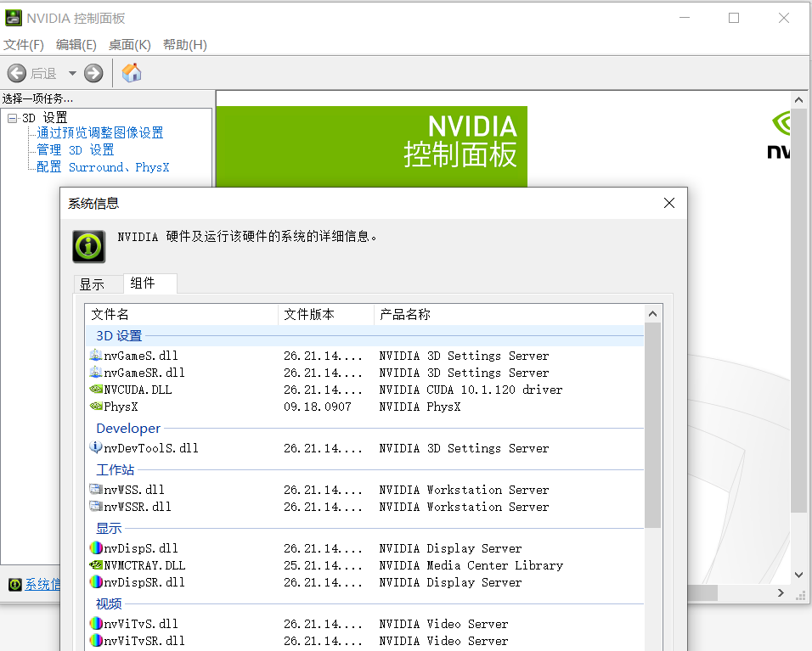Image resolution: width=812 pixels, height=651 pixels.
Task: Click the nvDevToolS.dll Developer icon
Action: [x=96, y=447]
